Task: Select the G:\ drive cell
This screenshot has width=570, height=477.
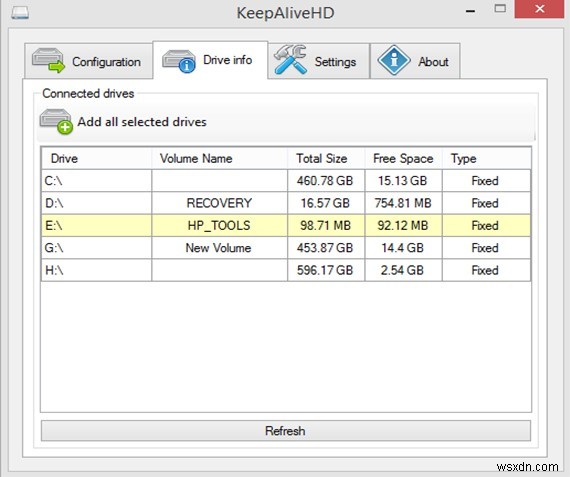Action: (96, 248)
